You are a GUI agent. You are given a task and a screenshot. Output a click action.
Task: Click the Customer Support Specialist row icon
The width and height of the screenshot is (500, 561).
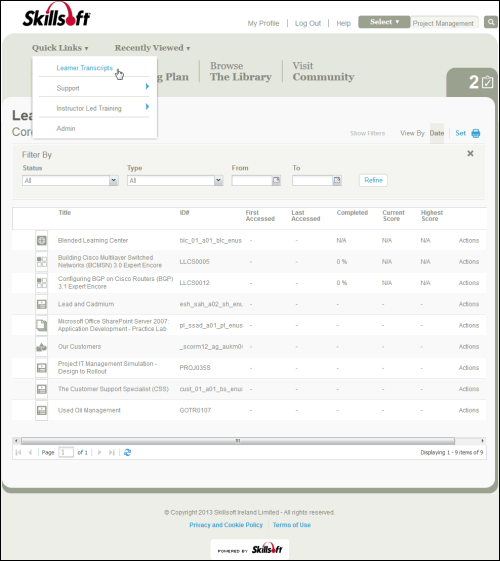coord(41,389)
